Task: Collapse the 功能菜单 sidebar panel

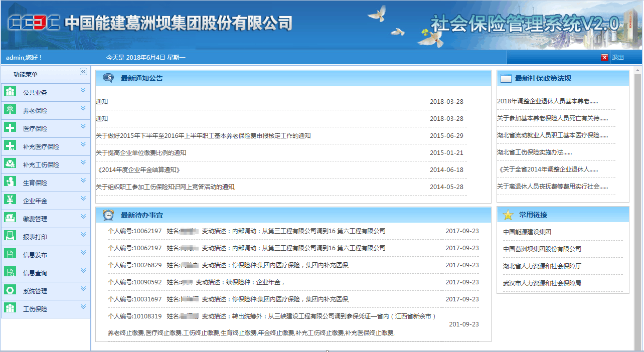Action: [84, 72]
